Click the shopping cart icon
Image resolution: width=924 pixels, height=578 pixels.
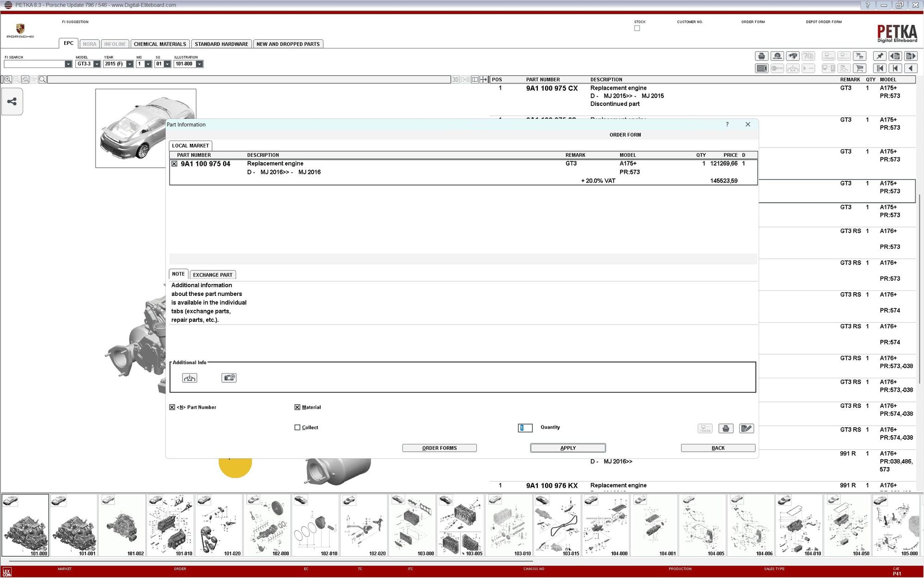(x=859, y=68)
